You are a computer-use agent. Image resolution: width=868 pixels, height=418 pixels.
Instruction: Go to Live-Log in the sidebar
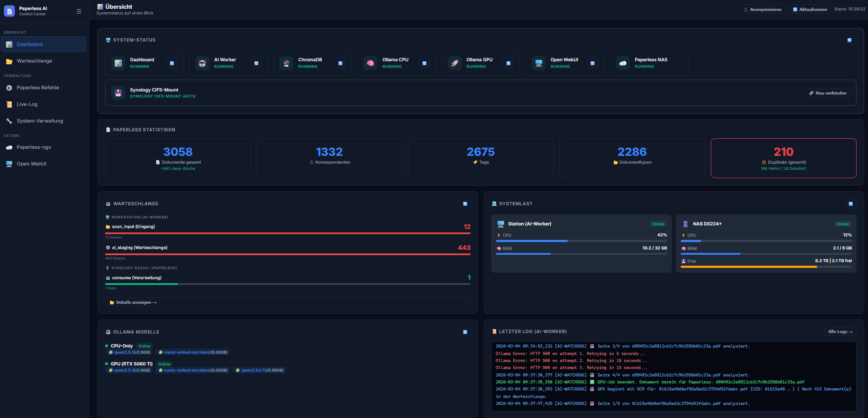(x=27, y=104)
